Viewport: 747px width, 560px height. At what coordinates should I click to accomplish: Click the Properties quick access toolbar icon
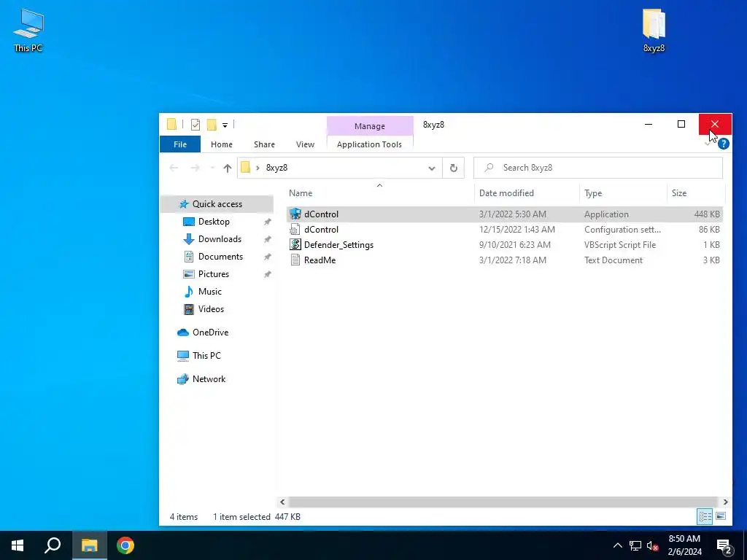point(196,125)
